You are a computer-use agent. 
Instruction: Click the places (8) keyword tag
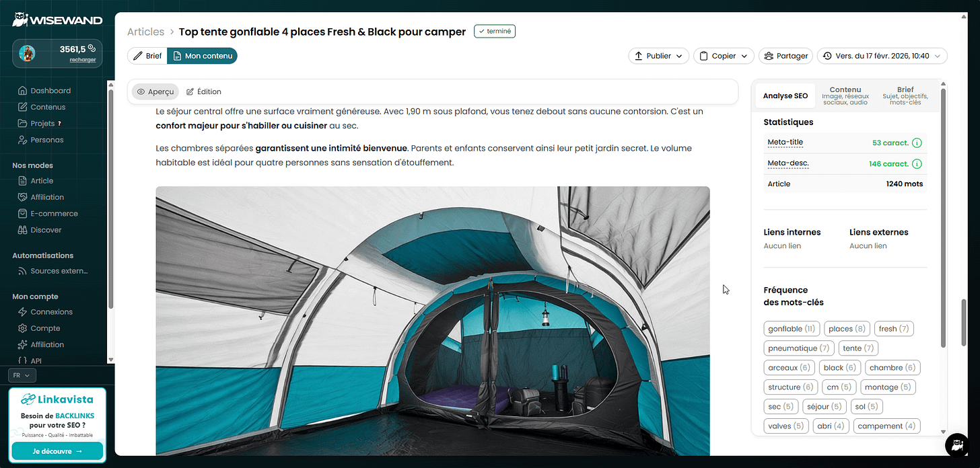click(x=847, y=329)
